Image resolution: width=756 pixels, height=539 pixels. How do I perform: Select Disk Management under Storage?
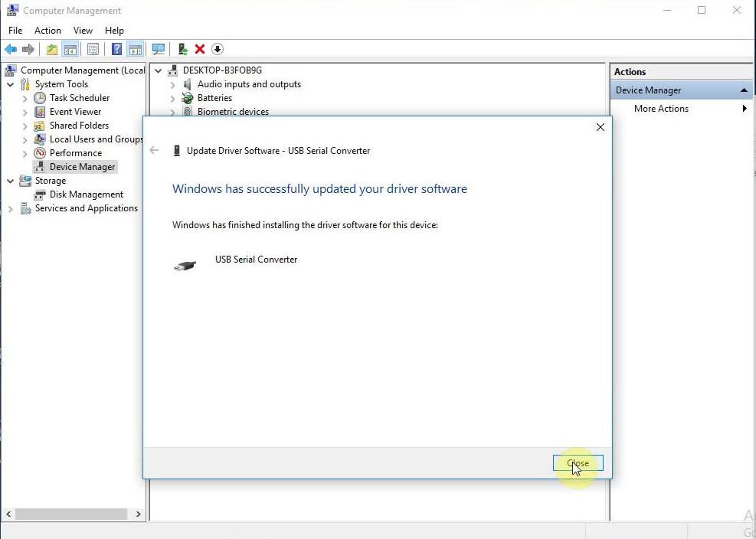pyautogui.click(x=87, y=194)
